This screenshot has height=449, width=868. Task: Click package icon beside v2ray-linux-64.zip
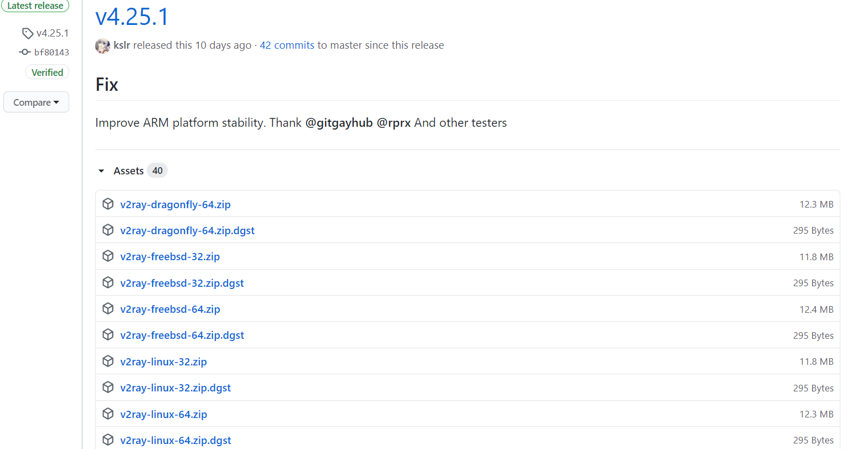[108, 414]
